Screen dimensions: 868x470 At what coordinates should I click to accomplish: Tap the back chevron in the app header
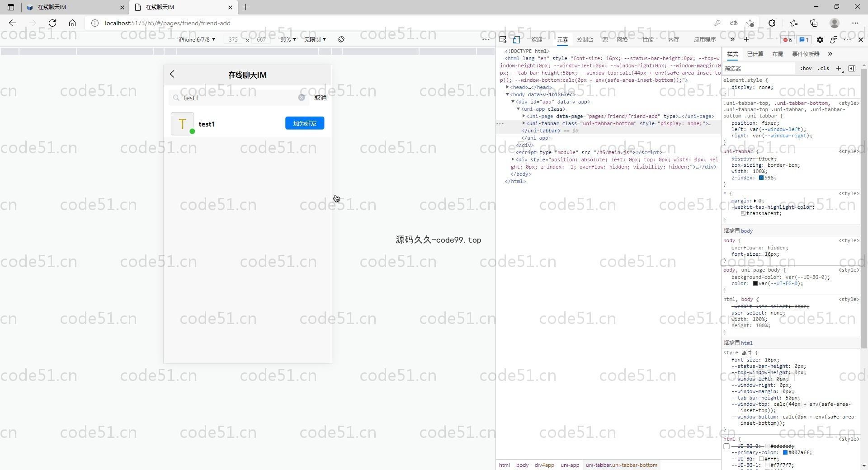coord(172,75)
